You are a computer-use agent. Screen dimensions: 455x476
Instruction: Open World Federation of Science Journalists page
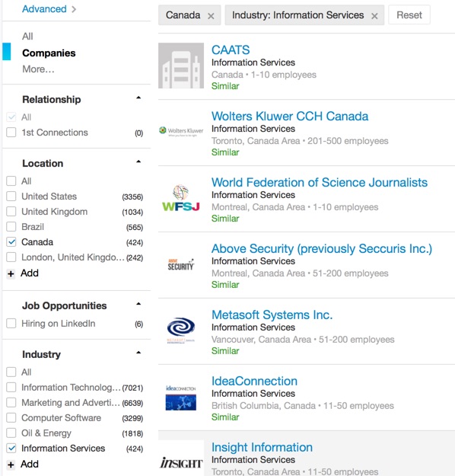click(x=320, y=183)
